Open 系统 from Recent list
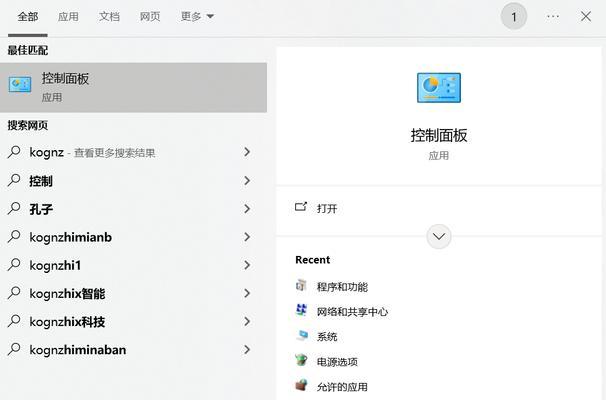This screenshot has height=400, width=606. tap(327, 337)
